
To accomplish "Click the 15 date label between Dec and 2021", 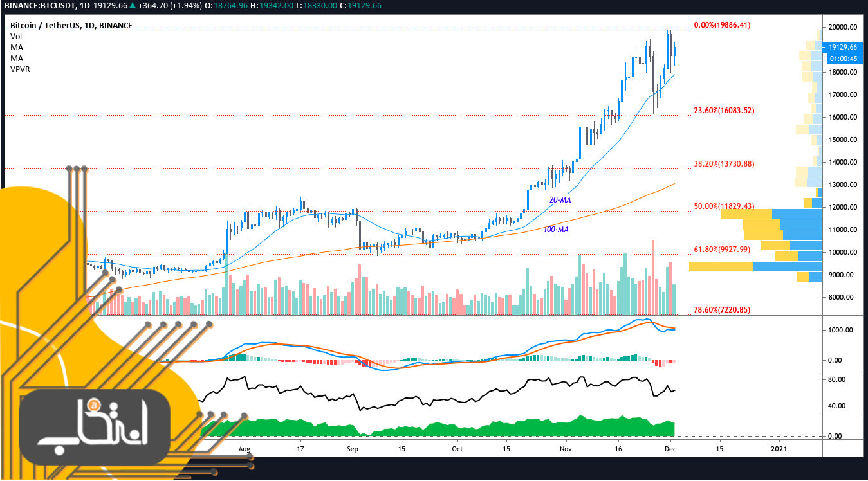I will click(x=719, y=448).
